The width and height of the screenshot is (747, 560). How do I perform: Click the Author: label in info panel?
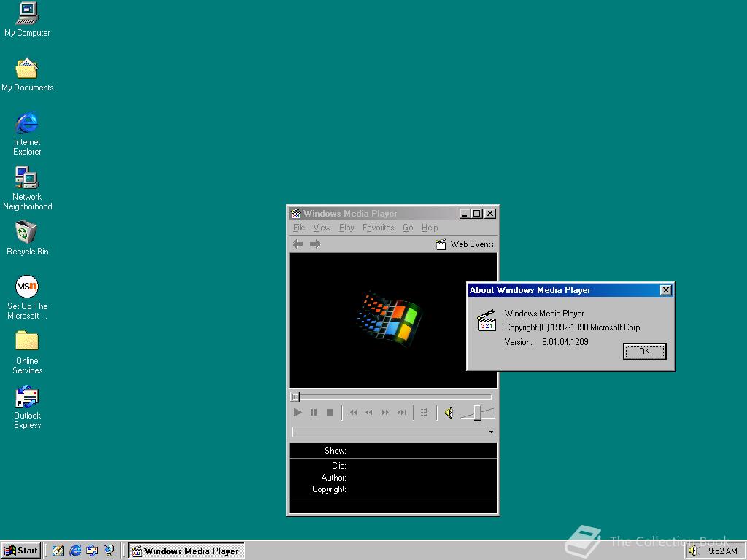click(333, 477)
